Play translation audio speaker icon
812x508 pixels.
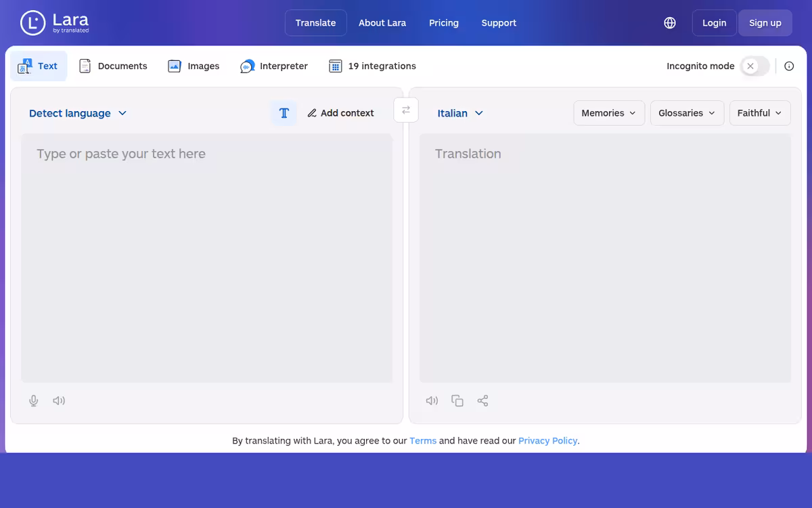pyautogui.click(x=432, y=401)
